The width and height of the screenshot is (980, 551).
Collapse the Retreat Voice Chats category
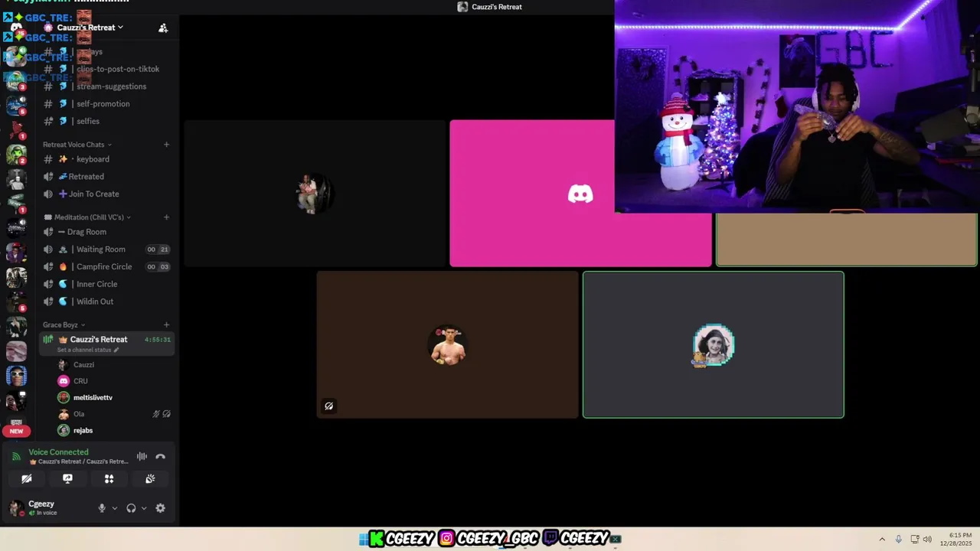[x=77, y=145]
